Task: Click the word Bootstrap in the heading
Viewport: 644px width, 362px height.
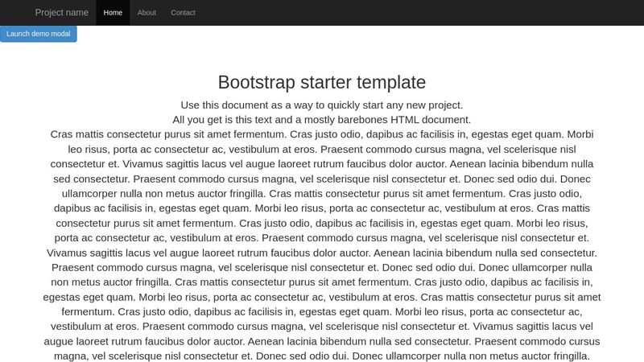Action: click(257, 82)
